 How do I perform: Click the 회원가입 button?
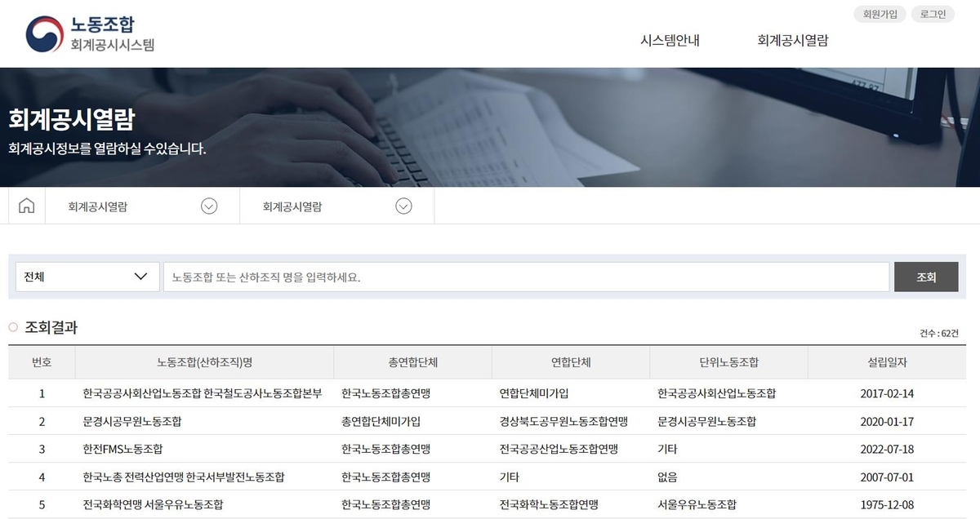pyautogui.click(x=880, y=14)
